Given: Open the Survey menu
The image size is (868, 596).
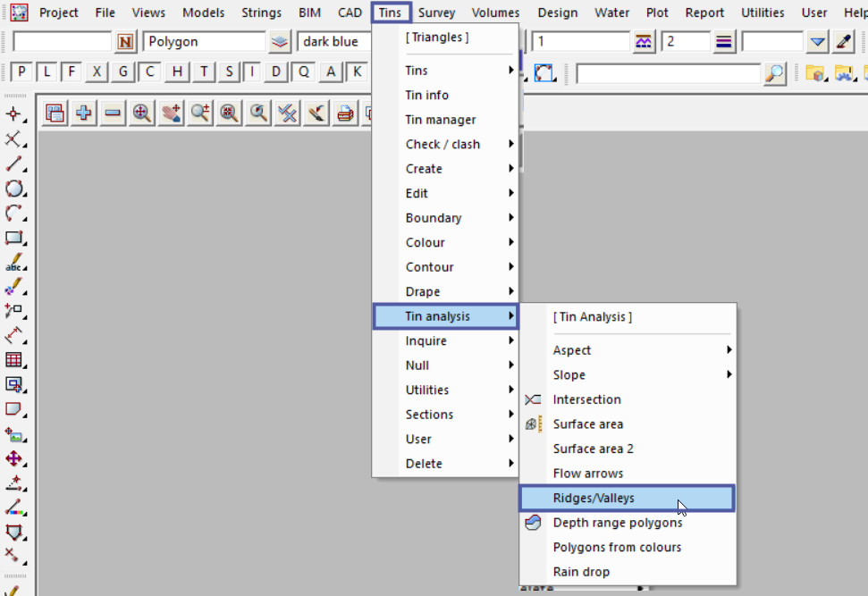Looking at the screenshot, I should coord(436,13).
